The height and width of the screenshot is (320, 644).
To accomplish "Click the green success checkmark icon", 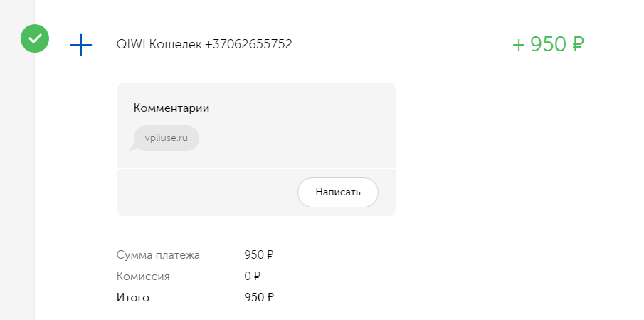I will pos(35,38).
